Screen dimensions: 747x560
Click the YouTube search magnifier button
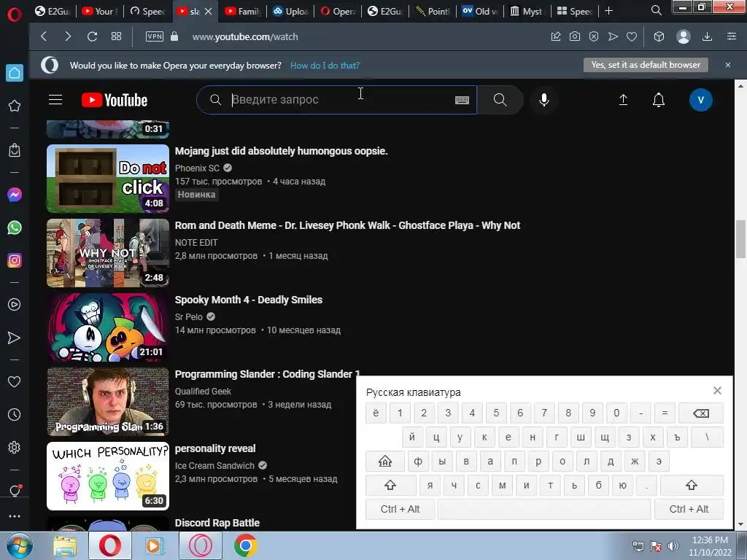pyautogui.click(x=500, y=100)
